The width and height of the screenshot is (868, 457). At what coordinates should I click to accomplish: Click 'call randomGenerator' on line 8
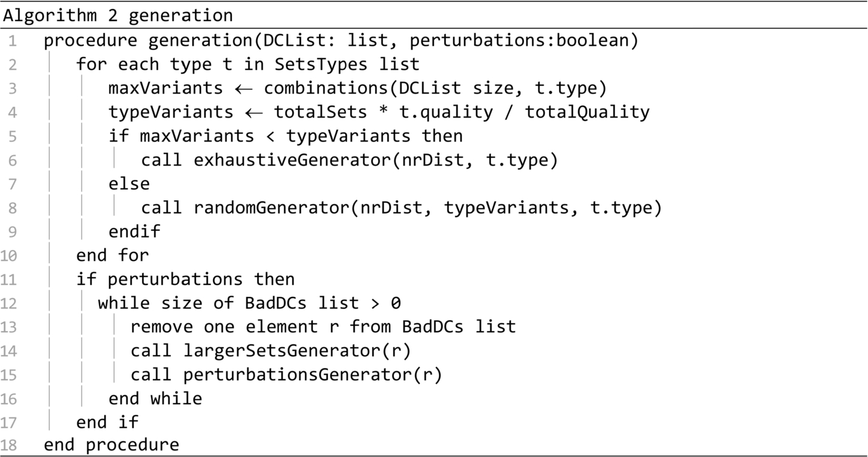pyautogui.click(x=243, y=208)
